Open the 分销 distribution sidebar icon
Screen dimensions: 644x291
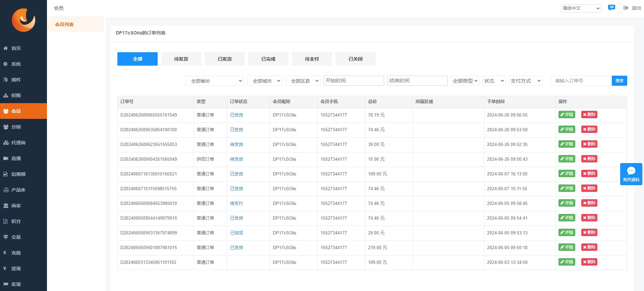pyautogui.click(x=6, y=127)
